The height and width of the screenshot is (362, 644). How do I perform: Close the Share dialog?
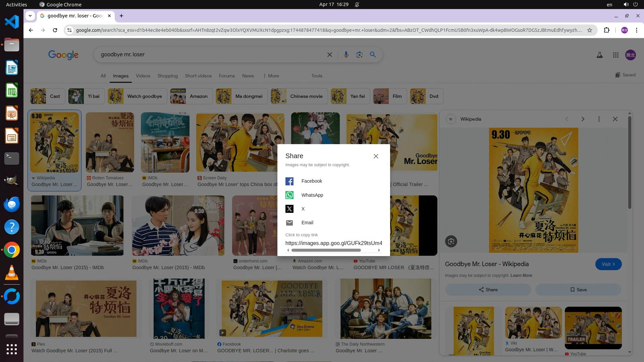pos(376,156)
